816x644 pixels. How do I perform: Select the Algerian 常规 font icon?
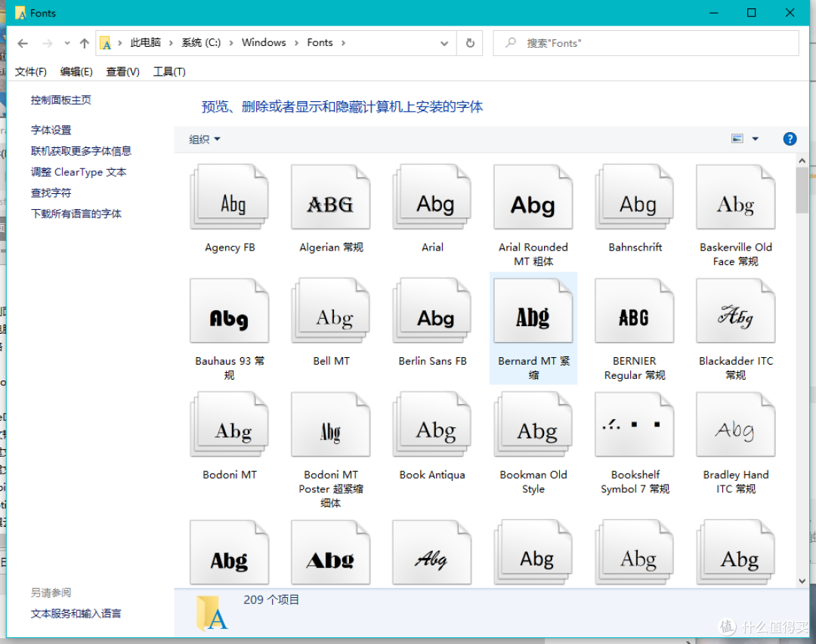pos(330,196)
